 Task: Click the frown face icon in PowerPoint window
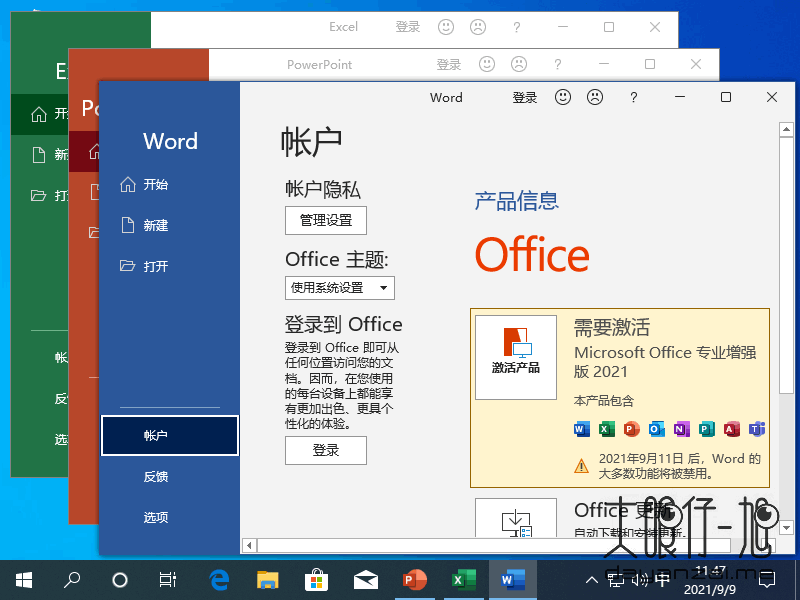519,64
